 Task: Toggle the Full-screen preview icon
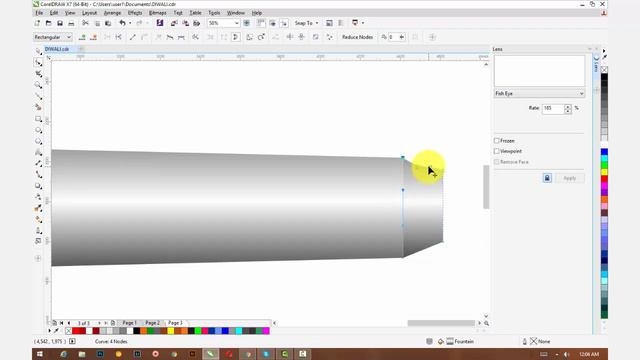(x=247, y=23)
